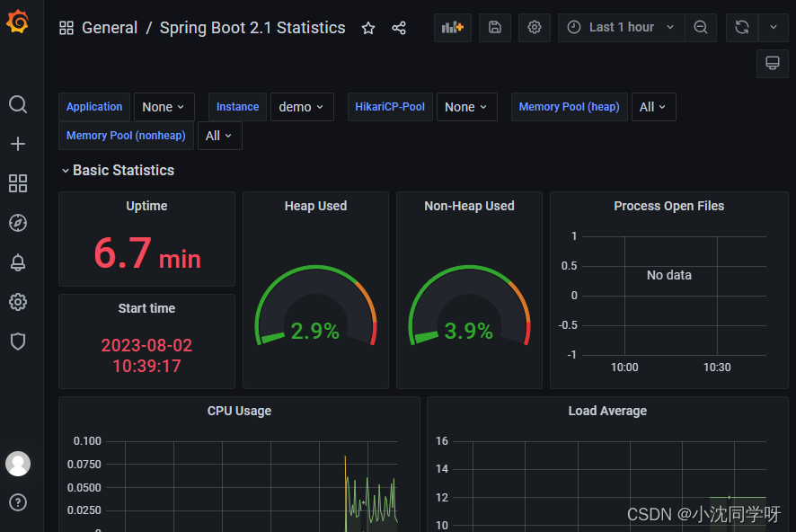Open the Server Admin shield icon
The image size is (796, 532).
[18, 341]
